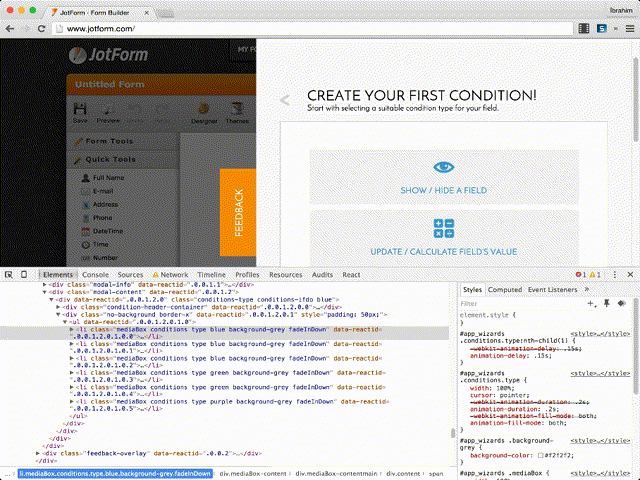Click the background-color #f2f2f2 swatch
The image size is (640, 480).
point(540,456)
